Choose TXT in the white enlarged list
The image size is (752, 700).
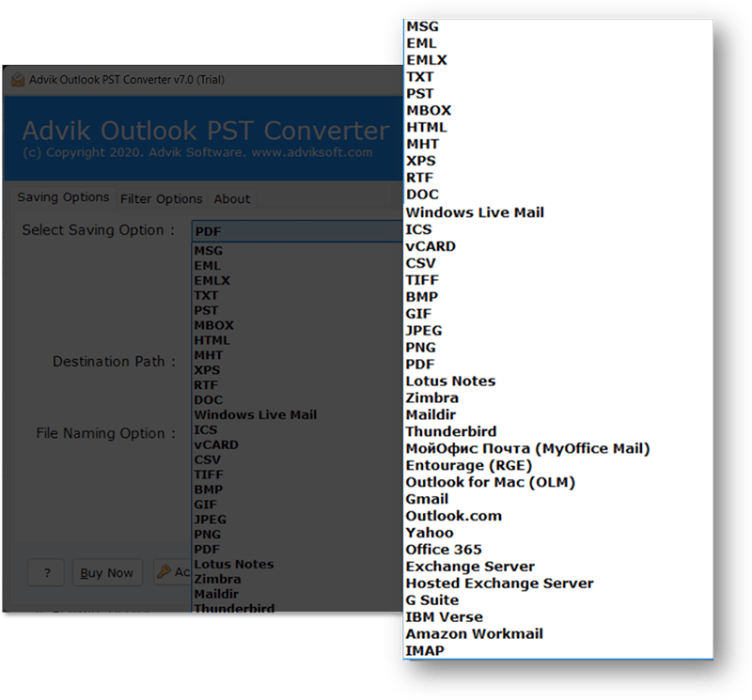click(420, 77)
